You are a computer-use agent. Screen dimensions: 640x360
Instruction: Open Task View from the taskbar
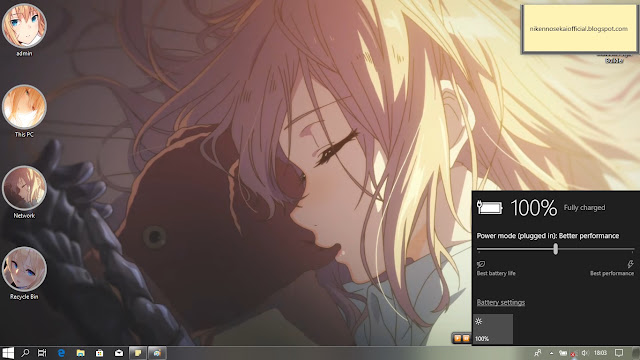coord(42,353)
